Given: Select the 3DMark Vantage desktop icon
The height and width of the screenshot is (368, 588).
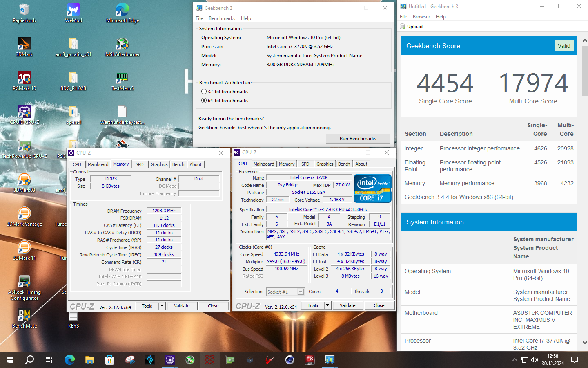Looking at the screenshot, I should point(24,217).
